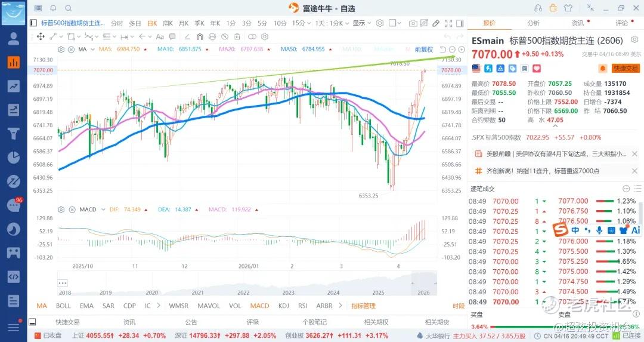Toggle the left panel collapse icon beside ticker name
The height and width of the screenshot is (342, 644).
(x=33, y=23)
